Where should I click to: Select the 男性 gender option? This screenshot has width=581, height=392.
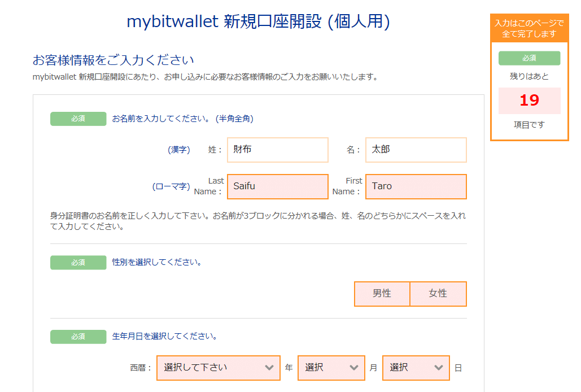click(x=382, y=294)
